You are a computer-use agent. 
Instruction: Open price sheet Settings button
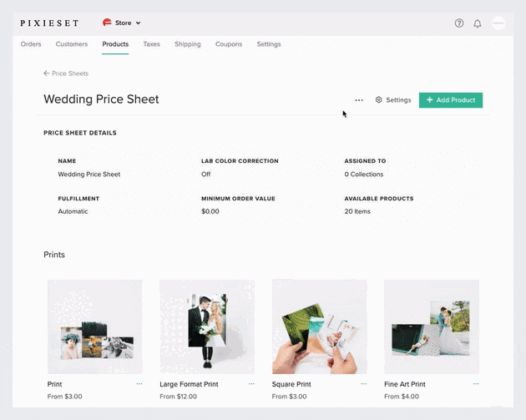pyautogui.click(x=393, y=100)
